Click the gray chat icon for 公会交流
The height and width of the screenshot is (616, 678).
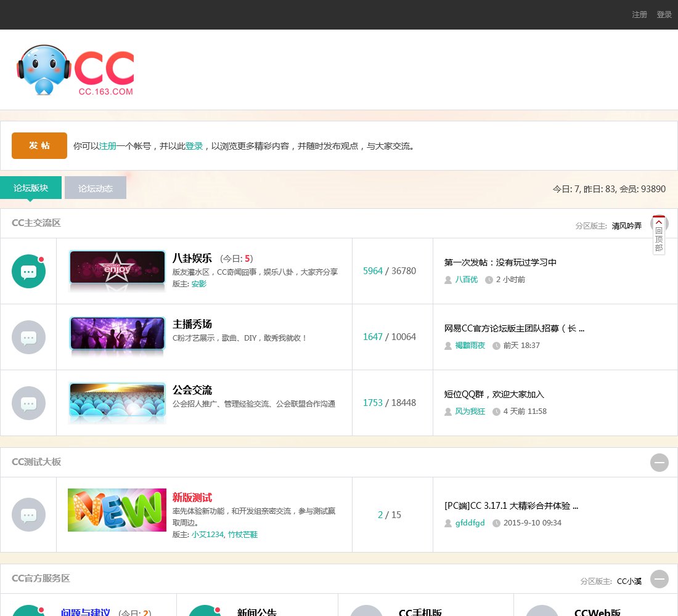[x=28, y=403]
